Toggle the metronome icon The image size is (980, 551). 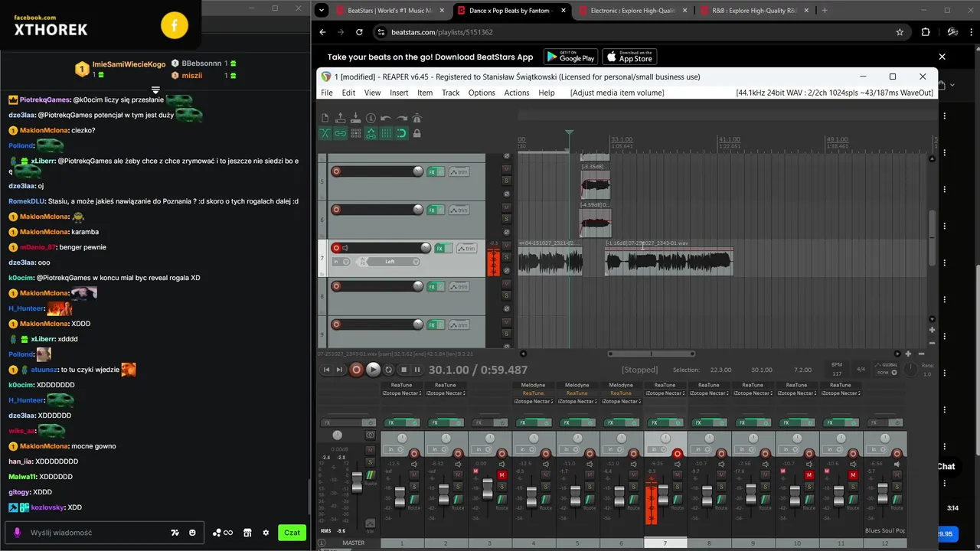tap(416, 118)
